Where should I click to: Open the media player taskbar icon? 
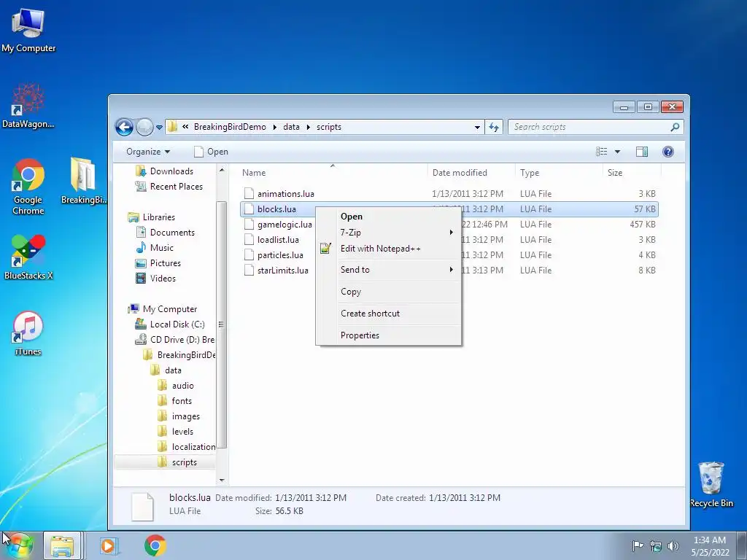coord(108,545)
